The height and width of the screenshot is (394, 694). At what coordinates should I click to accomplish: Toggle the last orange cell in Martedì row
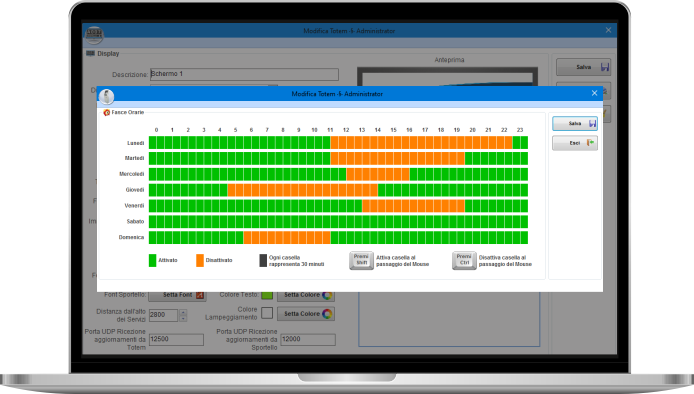pos(461,158)
